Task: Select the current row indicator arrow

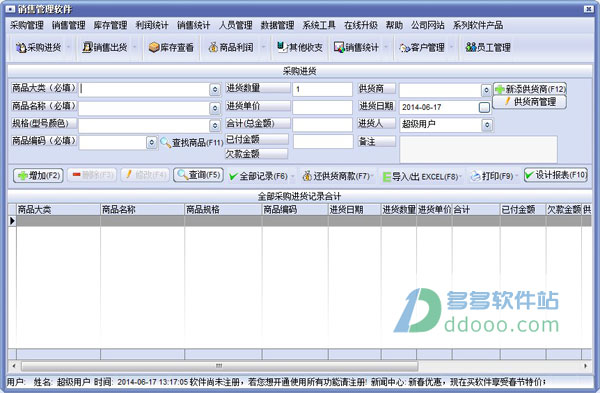Action: tap(12, 221)
